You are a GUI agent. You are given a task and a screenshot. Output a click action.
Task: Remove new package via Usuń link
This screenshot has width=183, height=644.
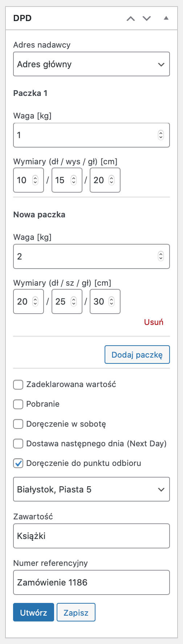(154, 322)
